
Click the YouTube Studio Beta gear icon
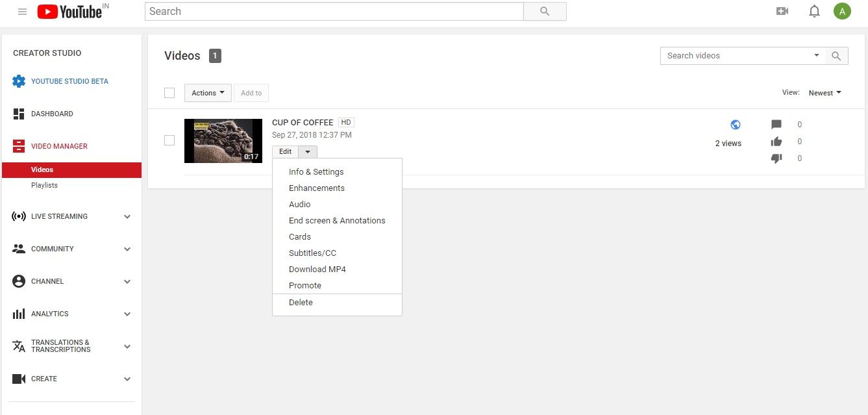pyautogui.click(x=19, y=81)
